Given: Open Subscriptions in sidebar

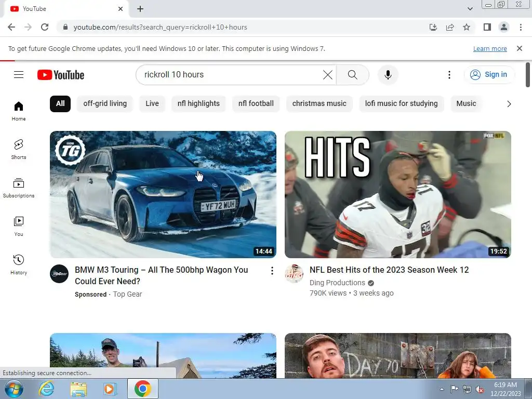Looking at the screenshot, I should coord(19,188).
